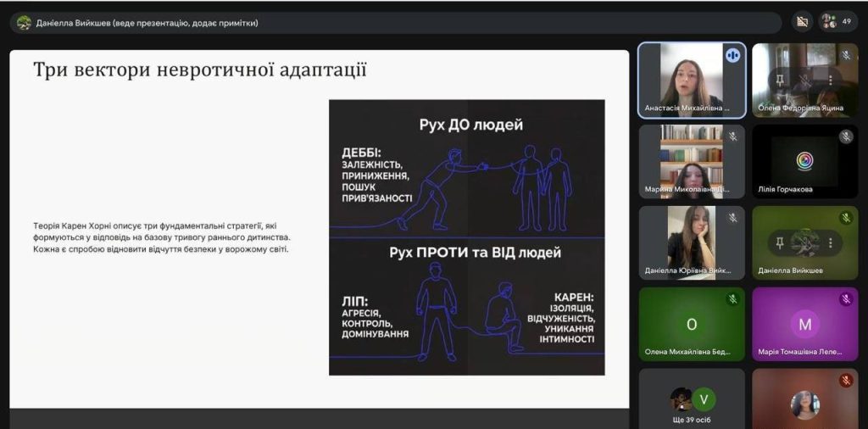Open three-dot menu on Даніелла Вийкшев tile
868x429 pixels.
(831, 243)
